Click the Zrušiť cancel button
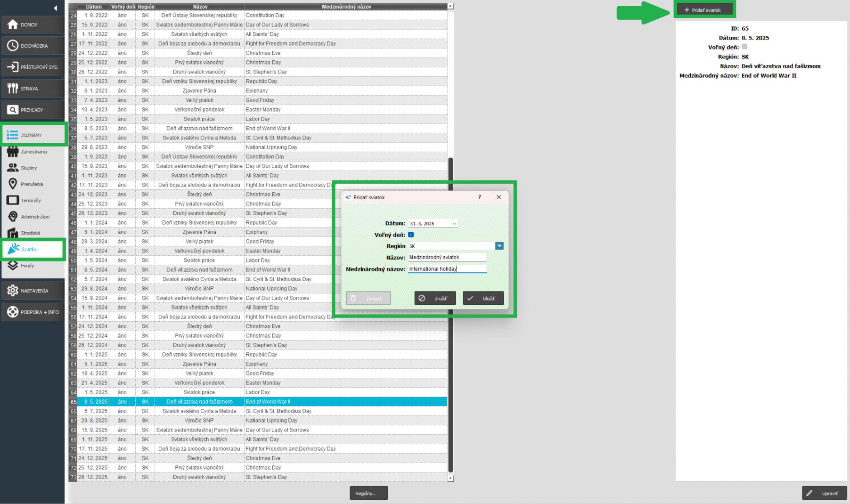This screenshot has height=504, width=850. point(435,298)
